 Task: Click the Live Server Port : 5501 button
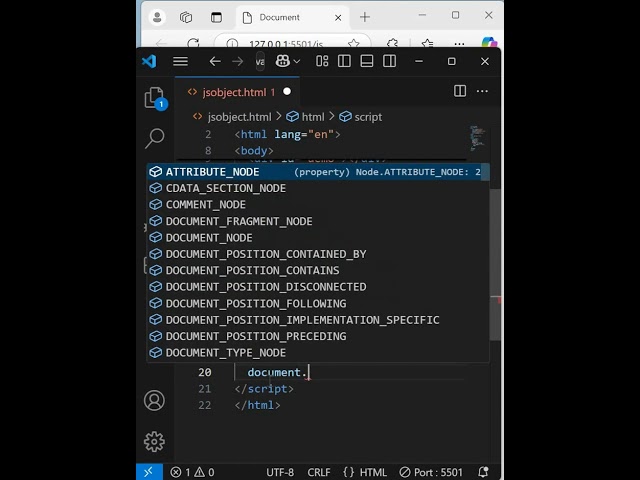pos(431,472)
